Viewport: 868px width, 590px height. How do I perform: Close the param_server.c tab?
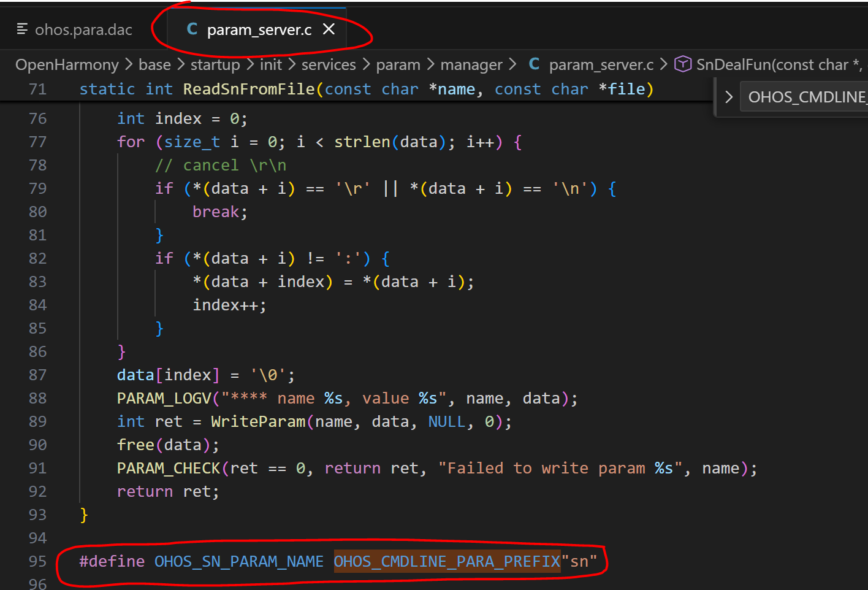[329, 29]
